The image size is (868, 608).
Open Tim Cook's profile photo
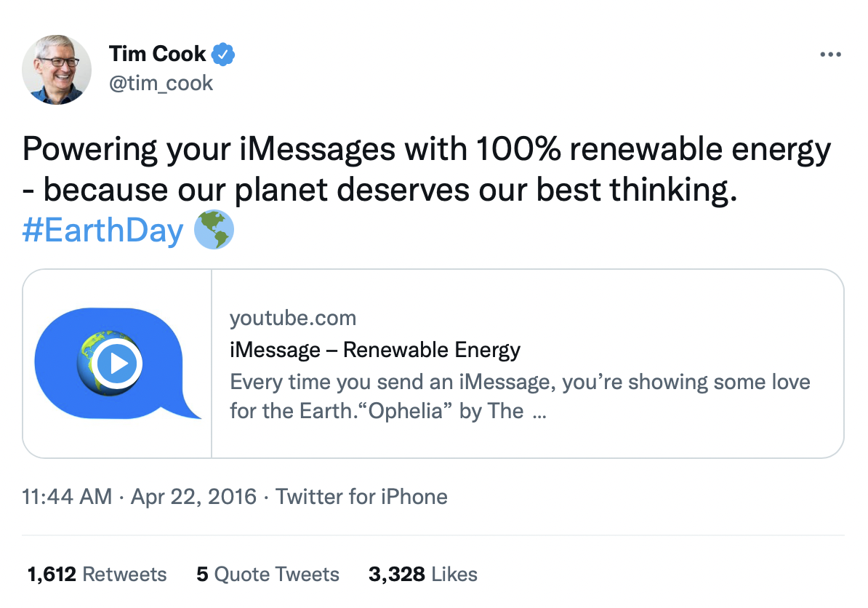click(57, 69)
